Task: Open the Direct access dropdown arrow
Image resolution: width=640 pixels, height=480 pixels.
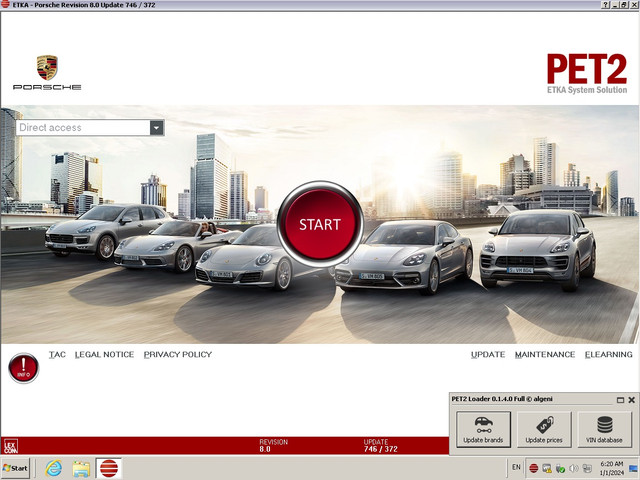Action: [x=156, y=128]
